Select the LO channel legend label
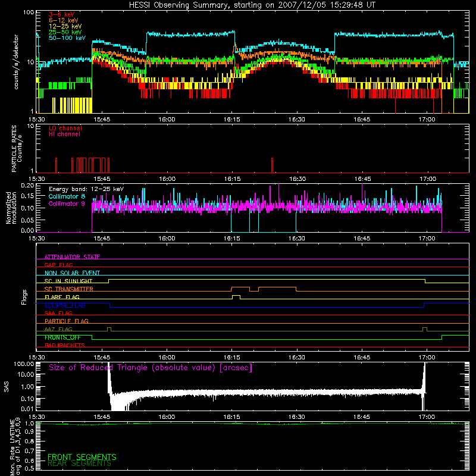 point(65,128)
